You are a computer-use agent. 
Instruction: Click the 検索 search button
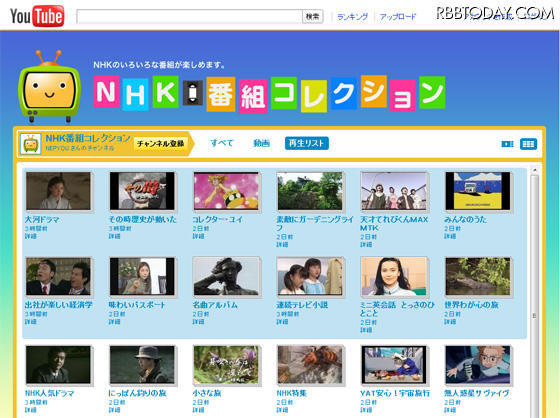point(312,16)
